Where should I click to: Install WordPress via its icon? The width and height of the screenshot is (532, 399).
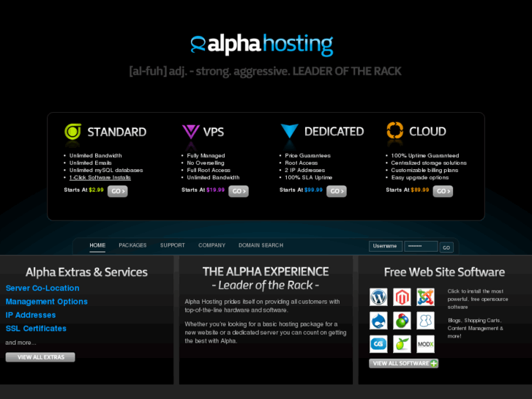click(378, 297)
